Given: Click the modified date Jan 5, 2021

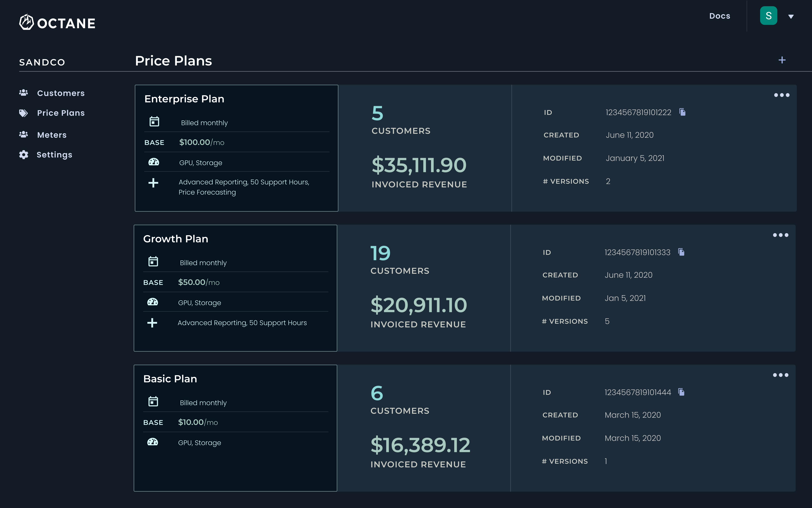Looking at the screenshot, I should click(x=625, y=298).
